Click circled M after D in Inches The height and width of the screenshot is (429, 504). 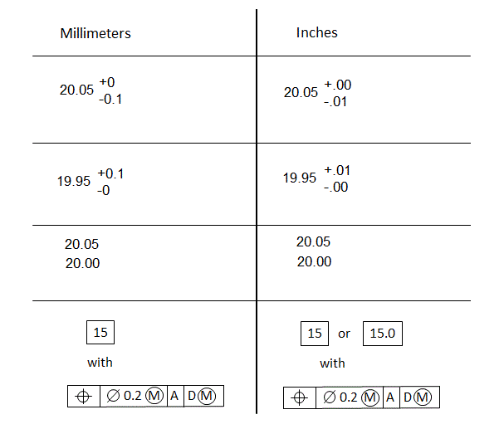click(x=423, y=397)
